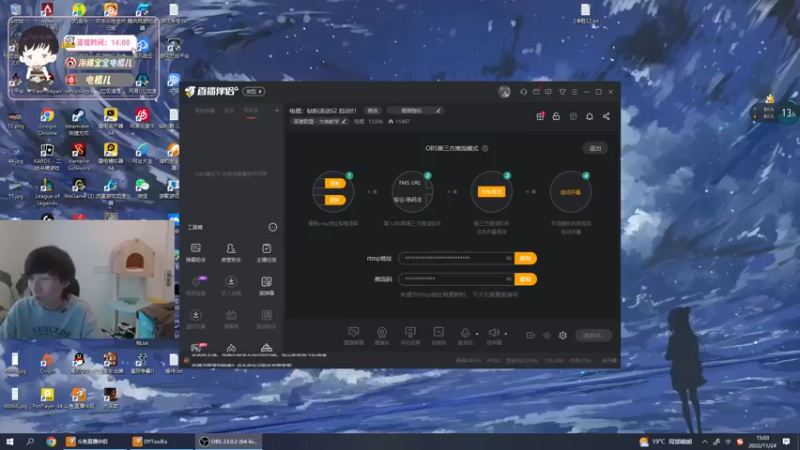The image size is (800, 450).
Task: Click the upper copy button in step 1 circle
Action: click(335, 183)
